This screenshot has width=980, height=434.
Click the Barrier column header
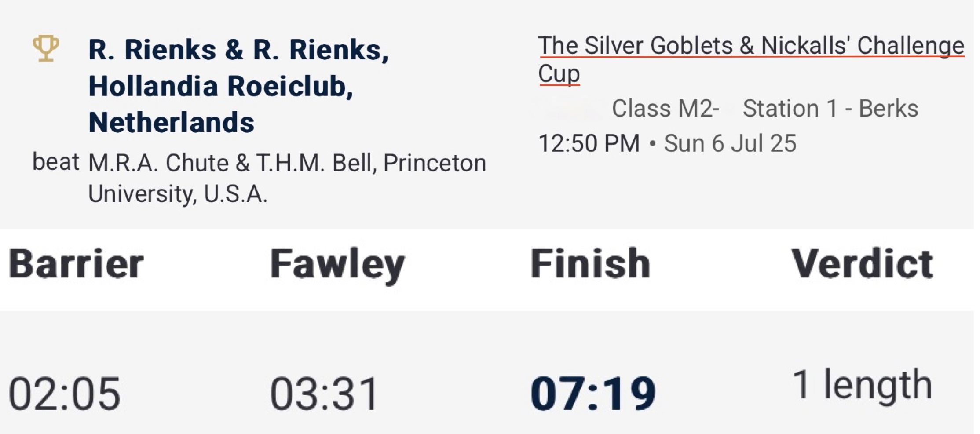76,264
